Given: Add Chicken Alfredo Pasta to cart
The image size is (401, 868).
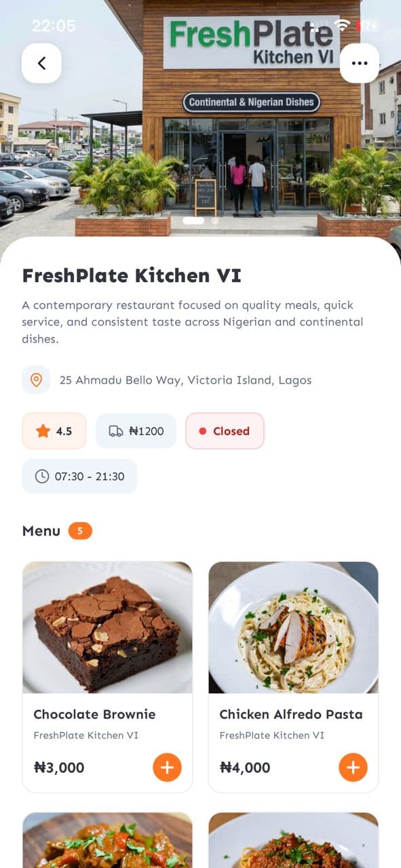Looking at the screenshot, I should [x=352, y=768].
